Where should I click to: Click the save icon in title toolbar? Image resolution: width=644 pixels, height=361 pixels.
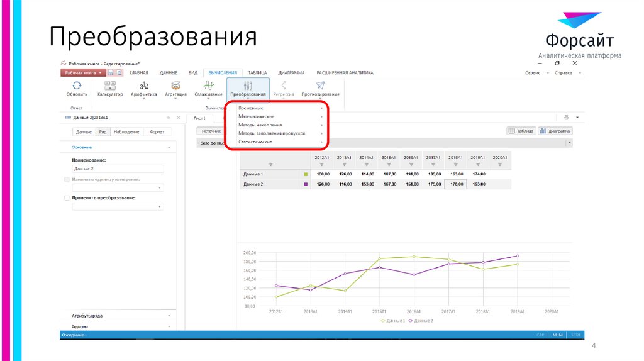point(111,73)
